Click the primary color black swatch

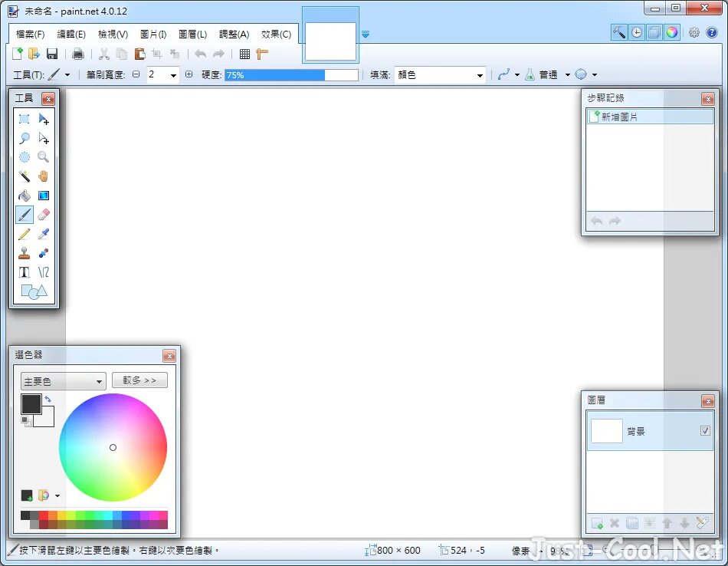(x=31, y=404)
